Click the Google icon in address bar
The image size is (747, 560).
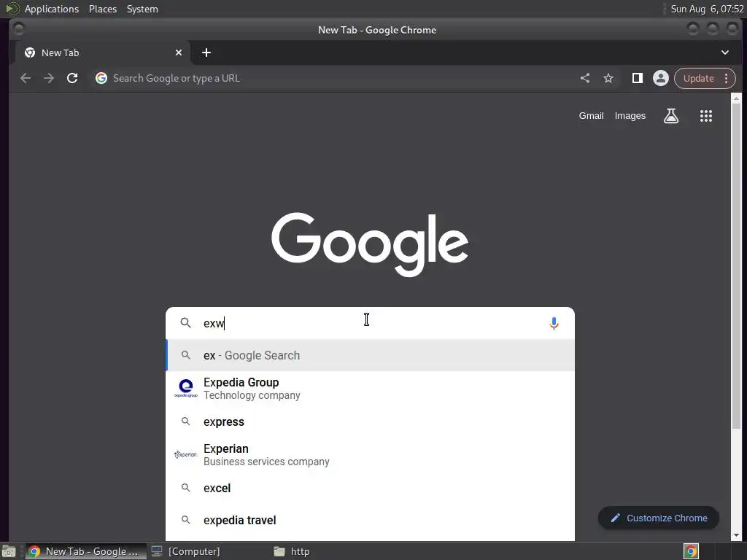pyautogui.click(x=101, y=78)
